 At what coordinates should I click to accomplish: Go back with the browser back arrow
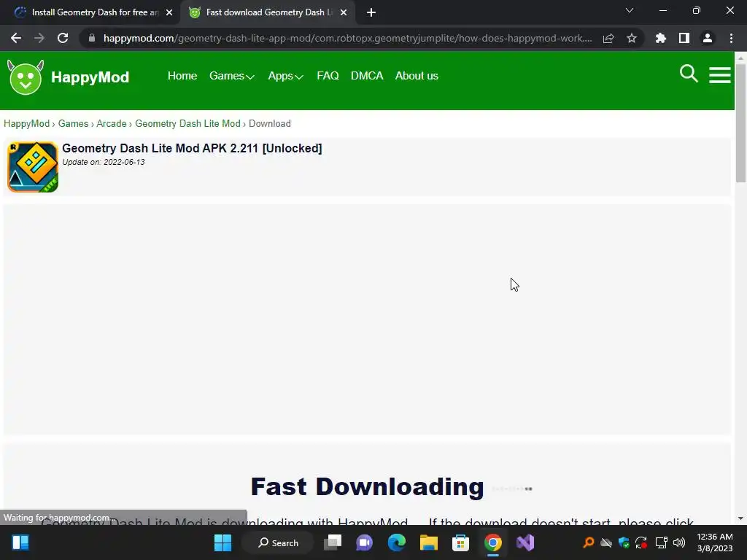click(x=16, y=38)
